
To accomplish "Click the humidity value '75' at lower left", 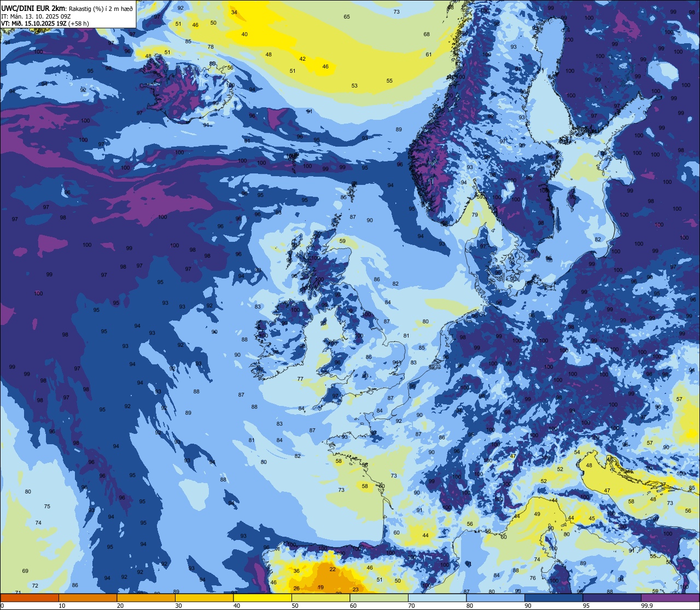I will [x=47, y=506].
